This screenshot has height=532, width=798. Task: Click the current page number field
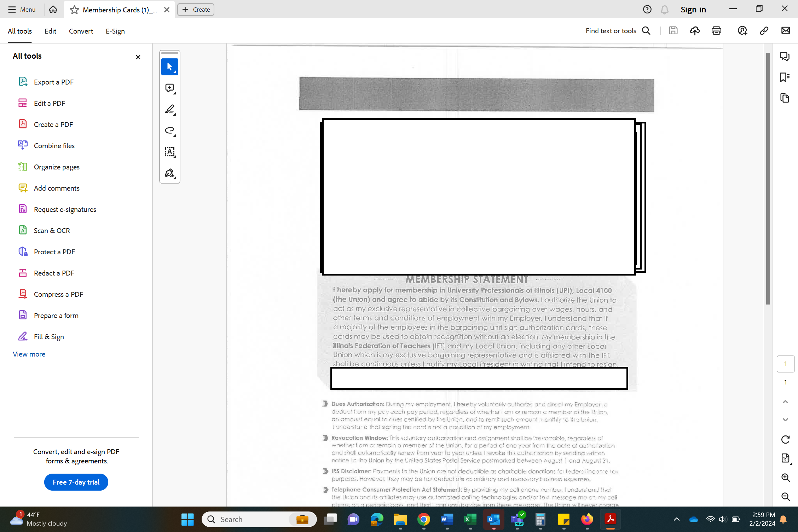[785, 364]
